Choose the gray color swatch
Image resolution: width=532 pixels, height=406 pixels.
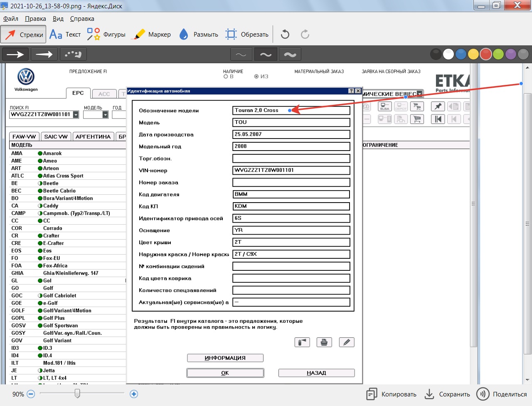coord(523,54)
